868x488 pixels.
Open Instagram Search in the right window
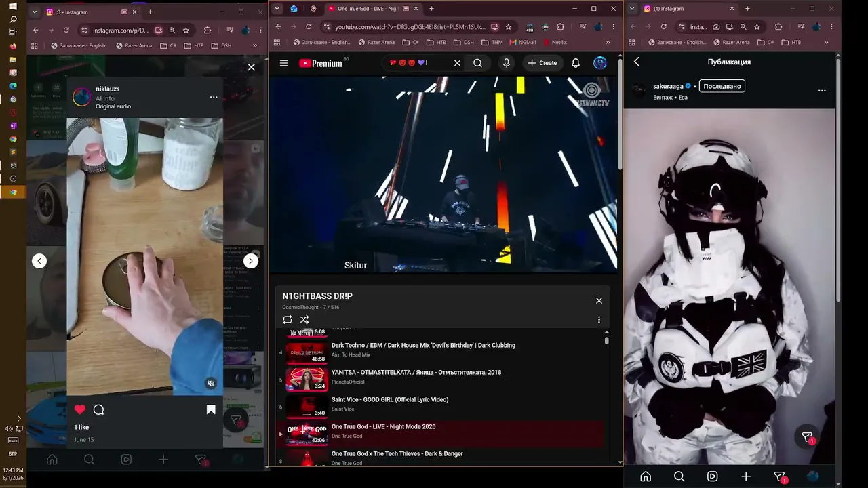click(x=679, y=476)
